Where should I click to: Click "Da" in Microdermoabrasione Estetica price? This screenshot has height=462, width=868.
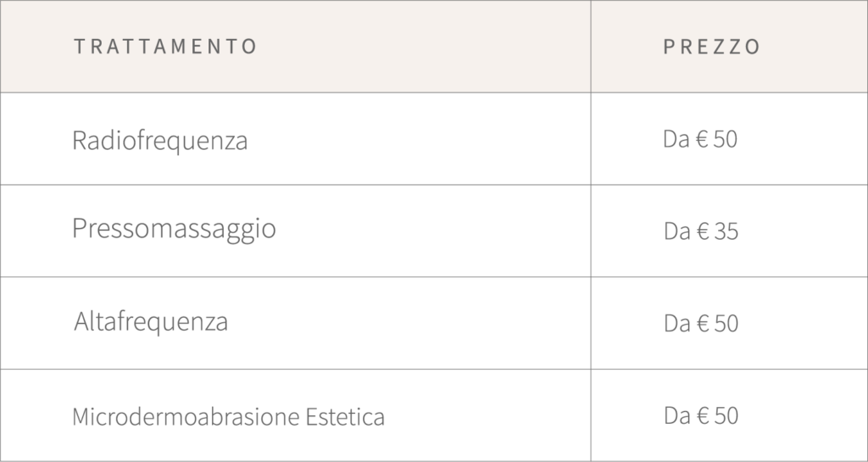676,415
